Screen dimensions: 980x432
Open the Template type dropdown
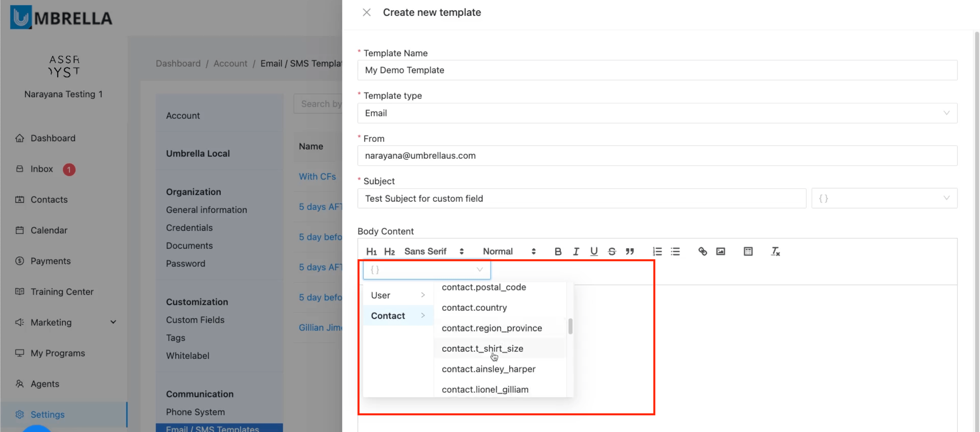pos(657,113)
